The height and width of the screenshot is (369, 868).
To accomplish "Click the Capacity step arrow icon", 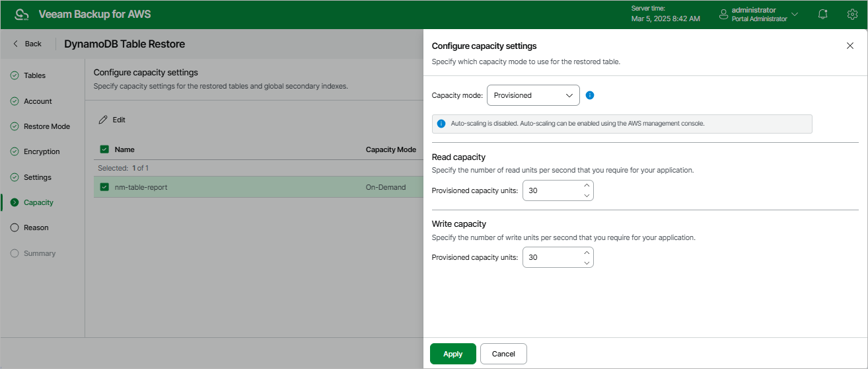I will click(15, 202).
